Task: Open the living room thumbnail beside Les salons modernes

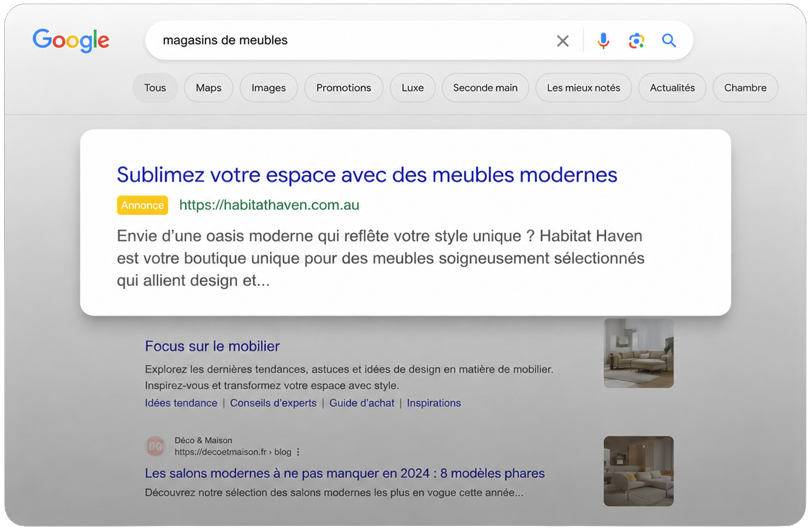Action: point(638,471)
